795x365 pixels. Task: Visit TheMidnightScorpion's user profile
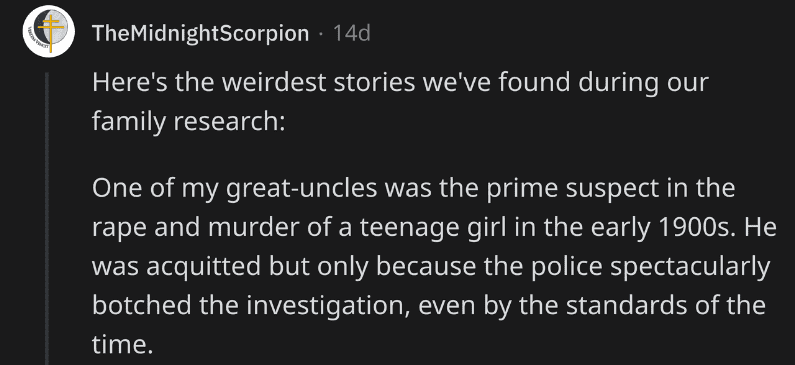point(200,33)
